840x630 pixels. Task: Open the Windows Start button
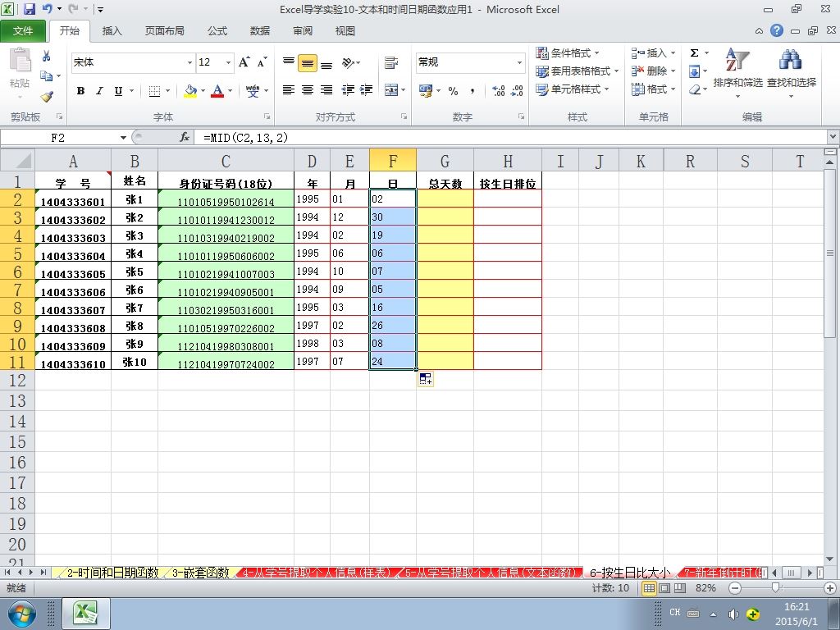pos(21,614)
